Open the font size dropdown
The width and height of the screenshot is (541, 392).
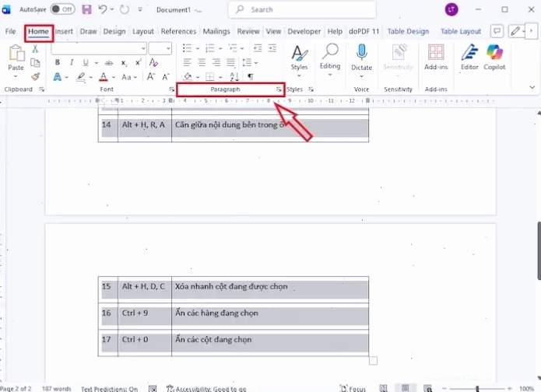168,49
